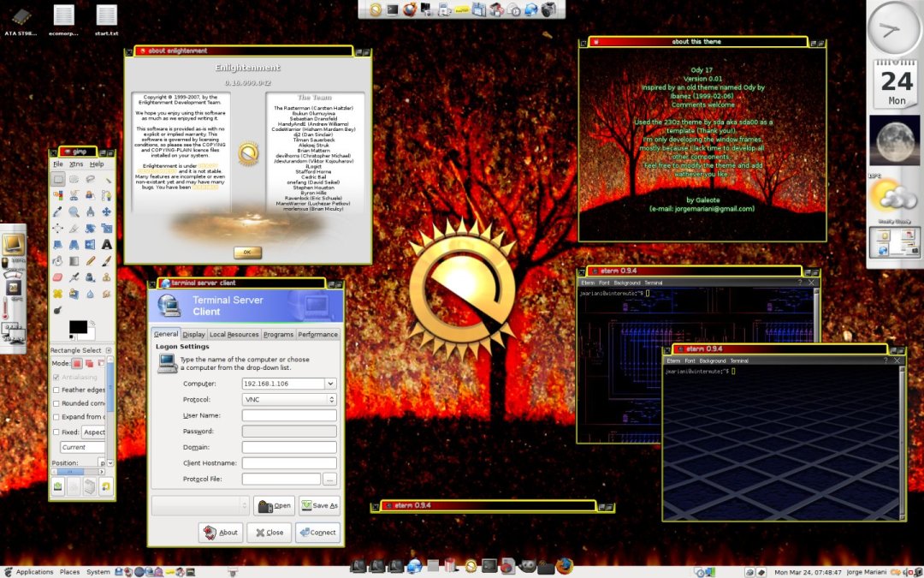This screenshot has height=578, width=924.
Task: Switch to Programs tab
Action: 278,335
